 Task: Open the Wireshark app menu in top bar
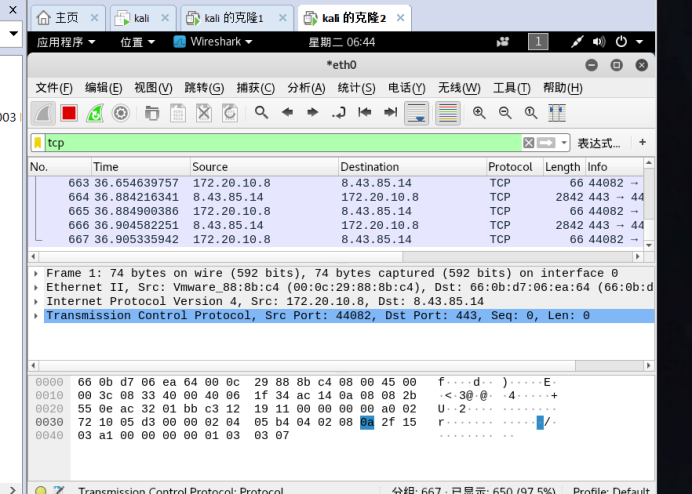213,42
